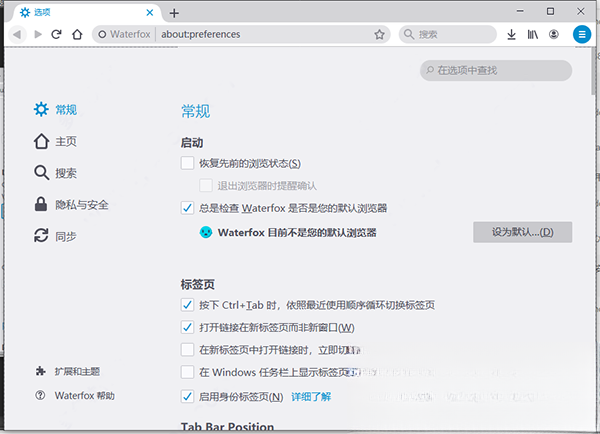
Task: Focus the 在选项中查找 search field
Action: click(x=496, y=70)
